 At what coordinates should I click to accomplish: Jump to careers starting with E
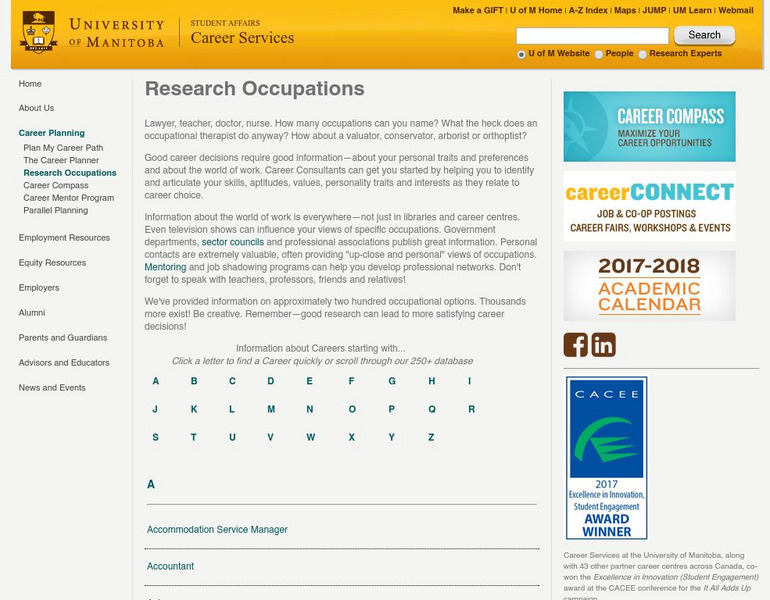coord(309,381)
